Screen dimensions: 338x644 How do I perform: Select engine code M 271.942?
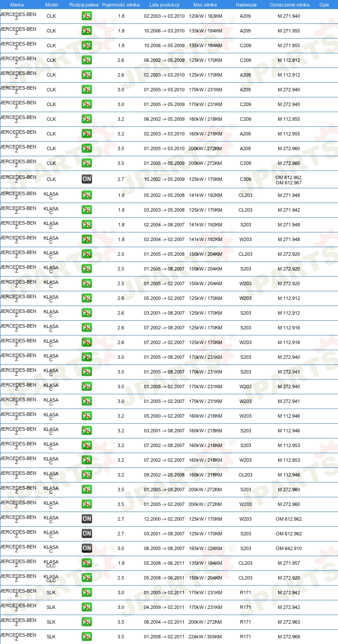coord(289,210)
